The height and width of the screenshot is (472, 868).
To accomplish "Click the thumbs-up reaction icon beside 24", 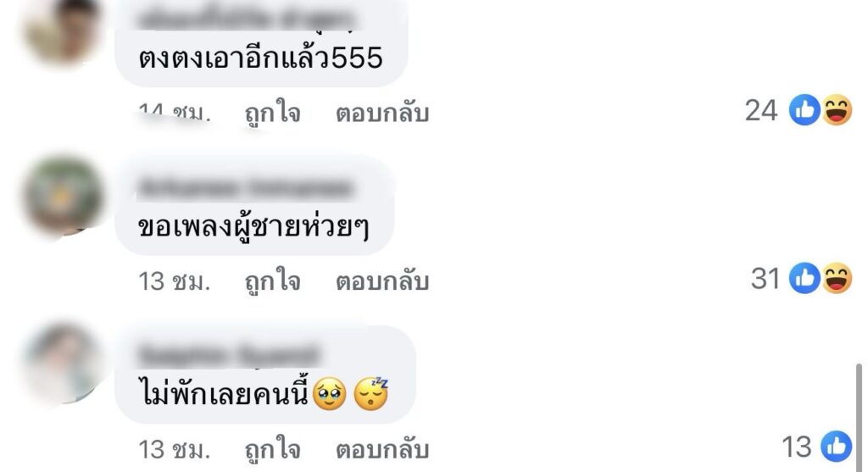I will click(x=804, y=109).
